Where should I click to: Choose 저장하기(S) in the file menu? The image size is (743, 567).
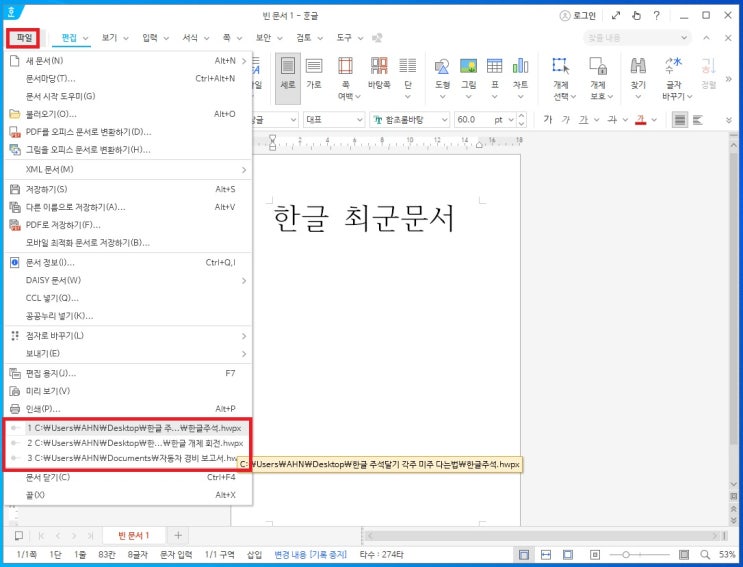[128, 189]
